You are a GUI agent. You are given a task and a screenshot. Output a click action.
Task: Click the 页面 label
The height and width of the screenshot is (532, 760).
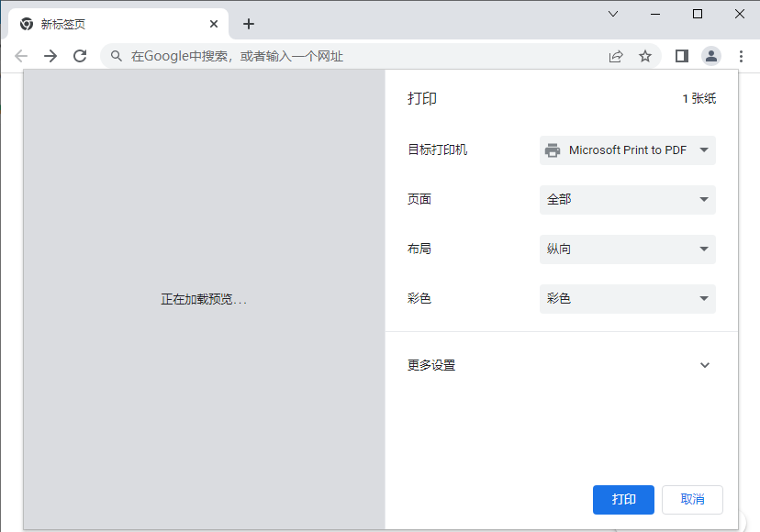[419, 199]
